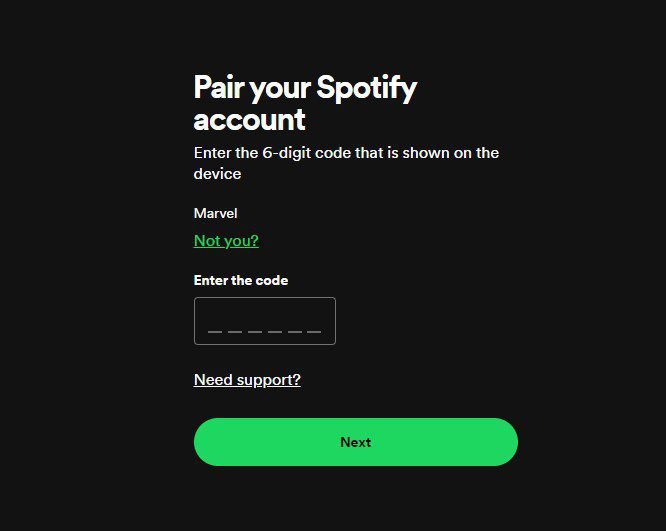Screen dimensions: 666x531
Task: Click the last digit placeholder dash
Action: click(314, 330)
